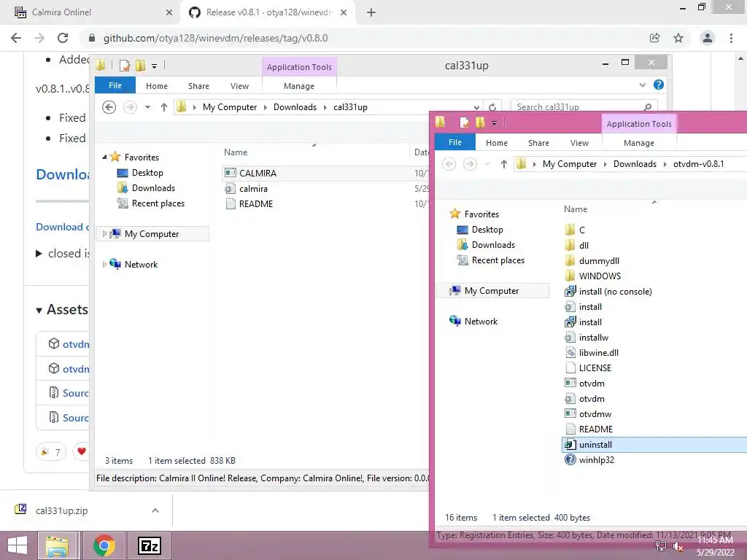This screenshot has width=747, height=560.
Task: Open address history dropdown in cal331up
Action: coord(476,107)
